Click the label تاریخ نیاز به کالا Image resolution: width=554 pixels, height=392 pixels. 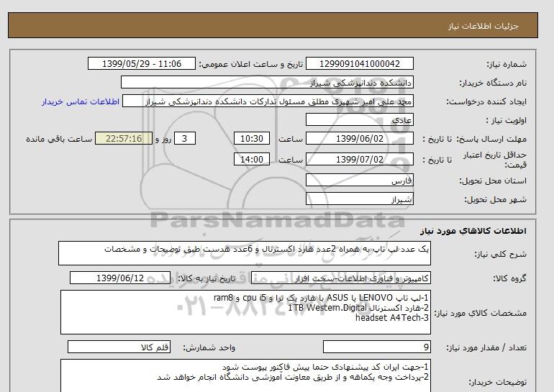206,278
